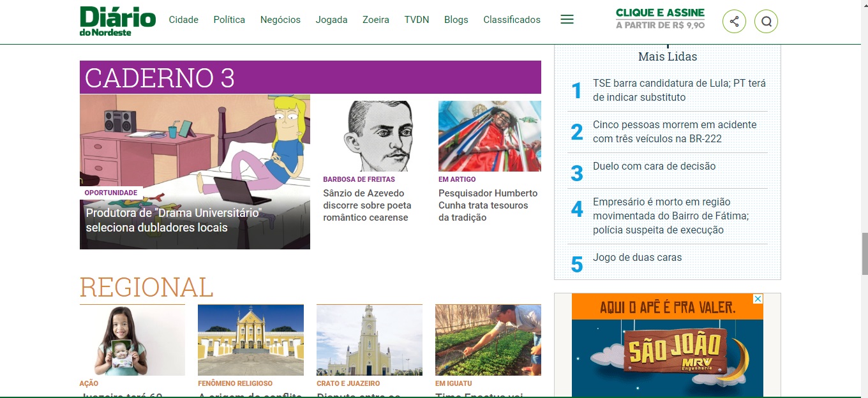868x398 pixels.
Task: Open the Cidade menu item
Action: (183, 20)
